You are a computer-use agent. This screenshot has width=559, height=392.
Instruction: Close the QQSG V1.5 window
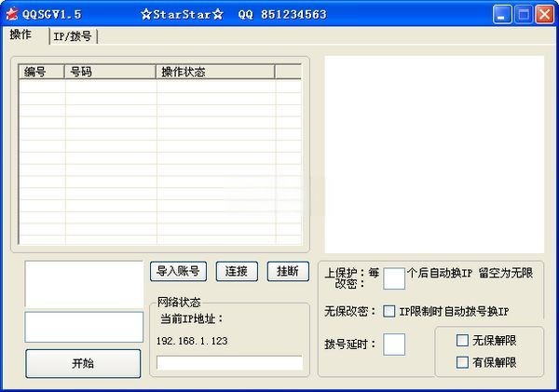click(544, 14)
